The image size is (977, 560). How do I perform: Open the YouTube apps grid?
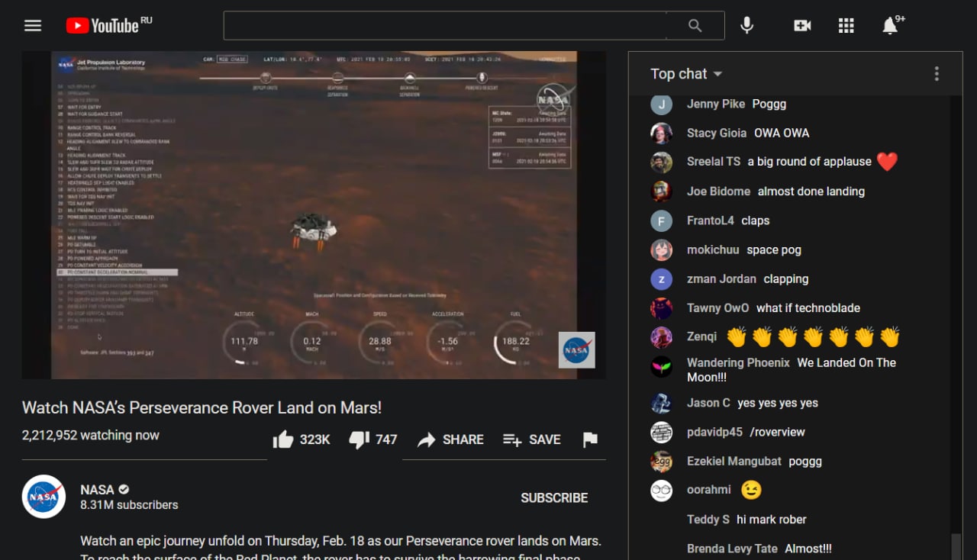coord(846,25)
